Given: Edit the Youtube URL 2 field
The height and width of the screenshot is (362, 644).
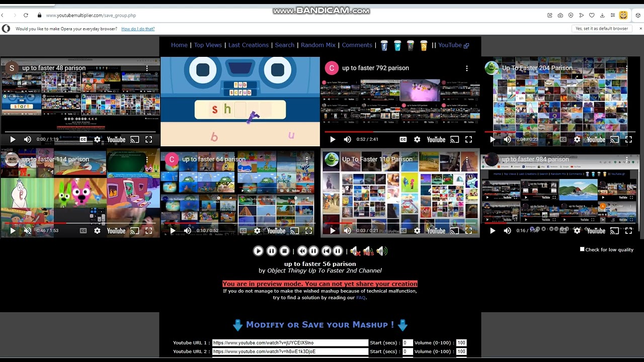Looking at the screenshot, I should (x=290, y=351).
